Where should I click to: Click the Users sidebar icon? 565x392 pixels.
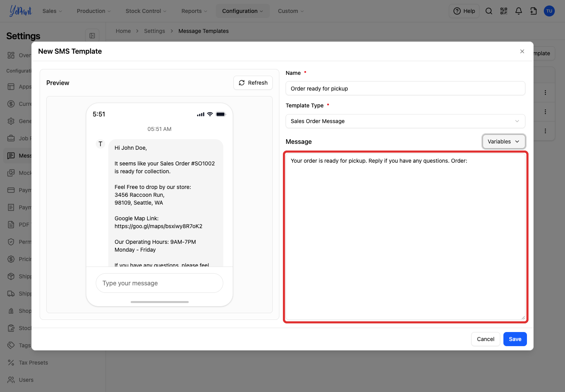[11, 380]
